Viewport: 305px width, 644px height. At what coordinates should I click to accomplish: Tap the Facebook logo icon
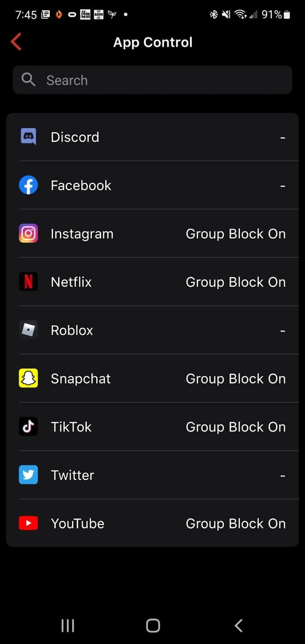(x=28, y=185)
